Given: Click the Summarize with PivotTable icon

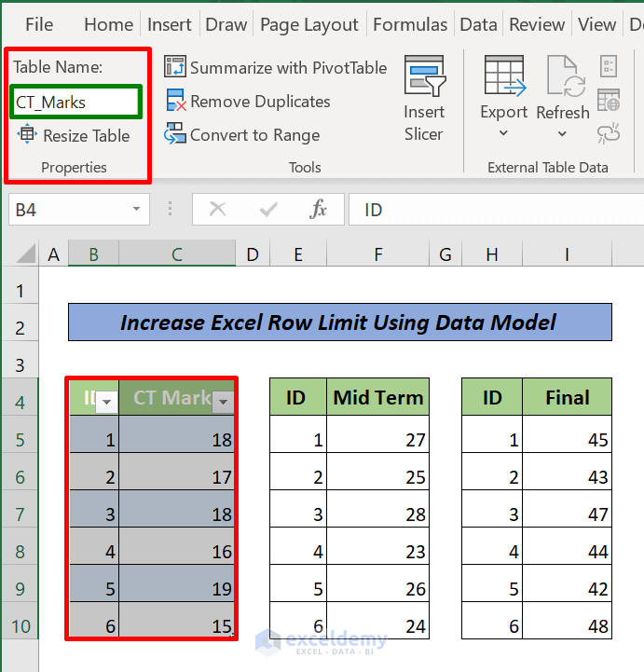Looking at the screenshot, I should 175,66.
